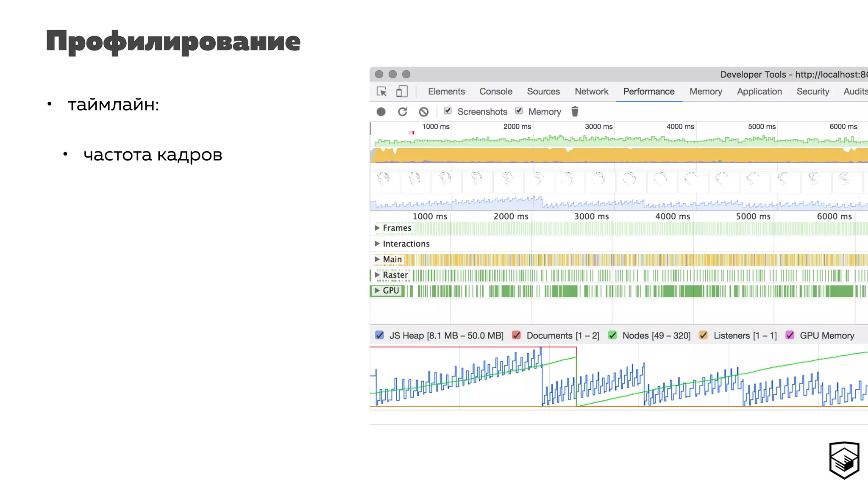Uncheck the Screenshots checkbox
The height and width of the screenshot is (488, 868).
point(448,111)
